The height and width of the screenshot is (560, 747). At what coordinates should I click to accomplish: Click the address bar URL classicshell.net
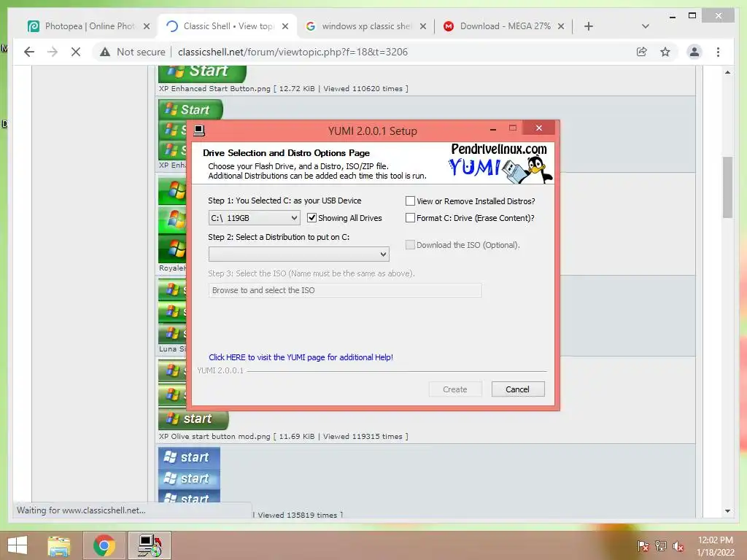click(293, 52)
